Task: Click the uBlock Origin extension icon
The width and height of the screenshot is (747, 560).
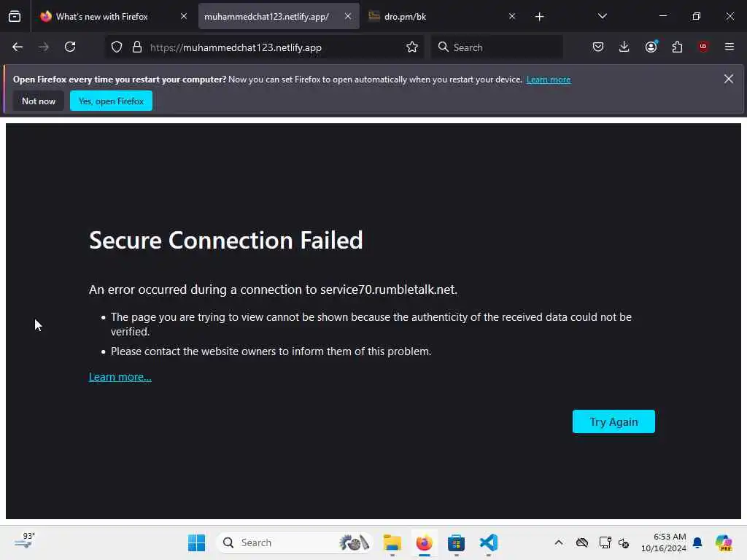Action: 703,47
